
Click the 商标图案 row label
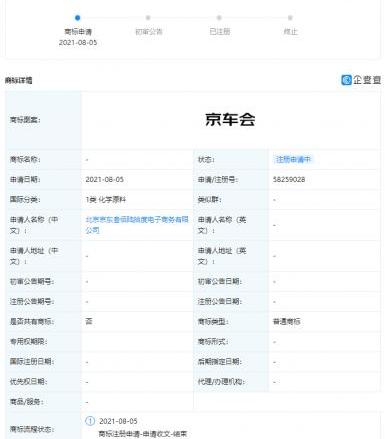click(25, 120)
